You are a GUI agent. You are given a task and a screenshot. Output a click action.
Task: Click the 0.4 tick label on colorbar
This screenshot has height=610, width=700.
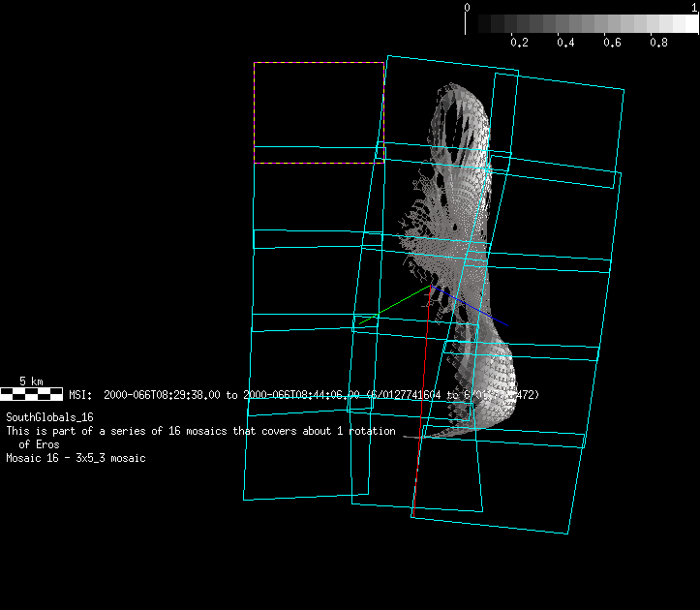coord(565,43)
